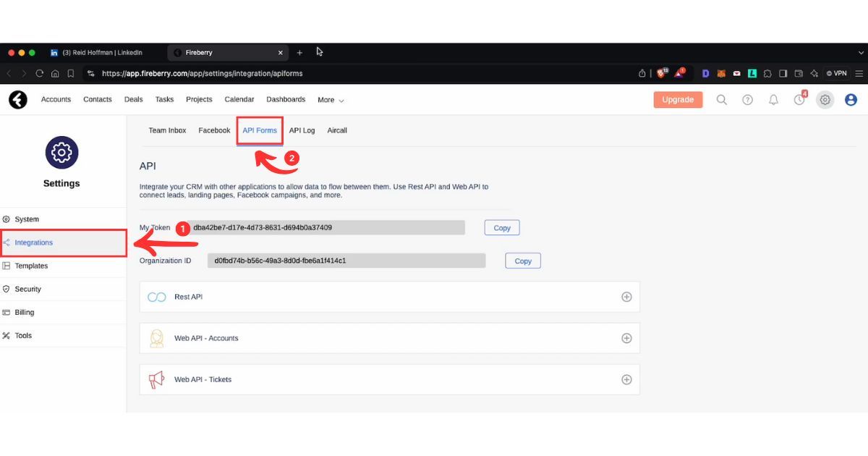Viewport: 868px width, 456px height.
Task: Go to Projects in top navigation
Action: click(199, 99)
